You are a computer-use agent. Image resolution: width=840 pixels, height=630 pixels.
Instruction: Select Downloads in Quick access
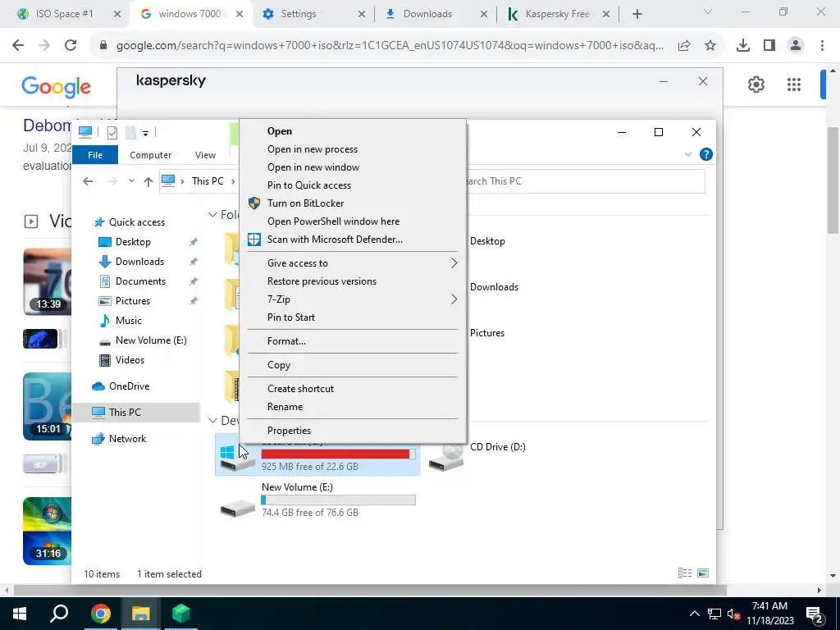click(x=139, y=262)
